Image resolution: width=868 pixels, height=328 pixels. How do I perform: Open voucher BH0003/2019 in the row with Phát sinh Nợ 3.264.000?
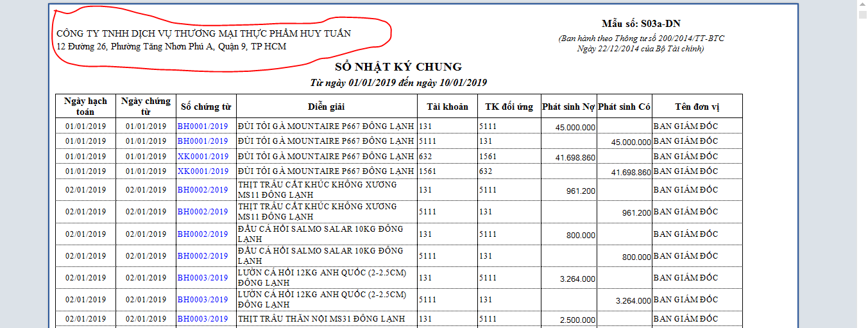[x=203, y=278]
